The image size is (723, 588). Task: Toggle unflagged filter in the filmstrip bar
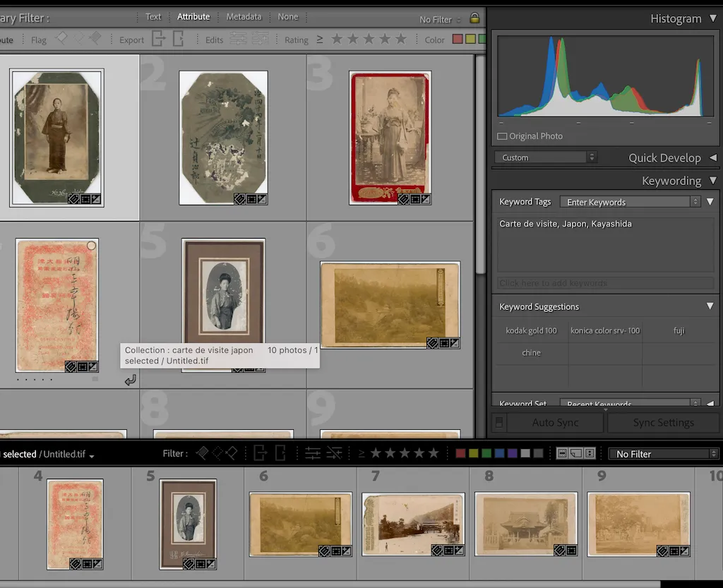point(217,453)
